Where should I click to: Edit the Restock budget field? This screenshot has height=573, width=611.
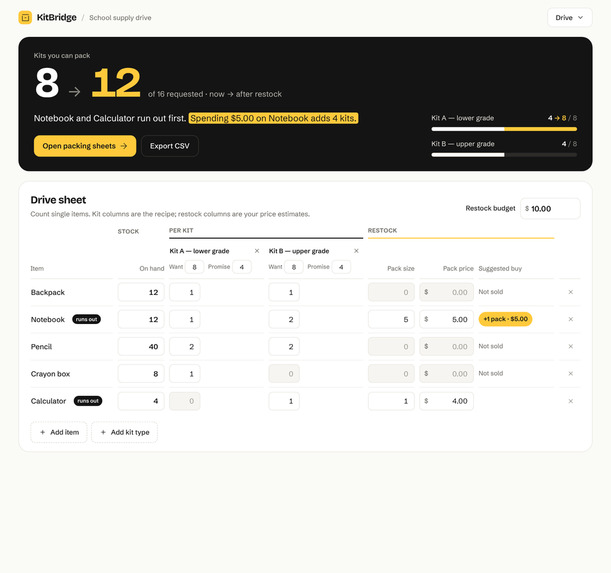pos(550,209)
